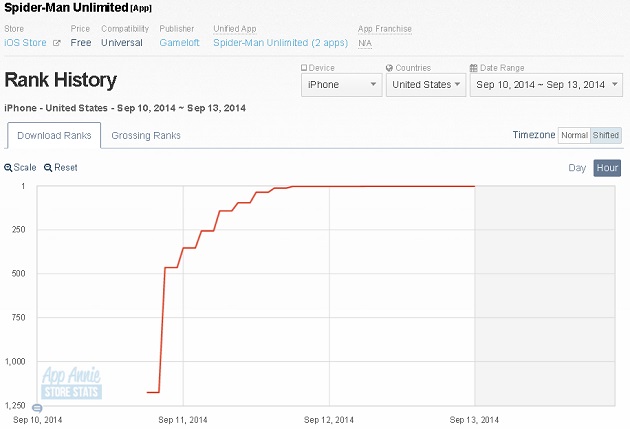
Task: Set chart granularity to Hour
Action: (607, 168)
